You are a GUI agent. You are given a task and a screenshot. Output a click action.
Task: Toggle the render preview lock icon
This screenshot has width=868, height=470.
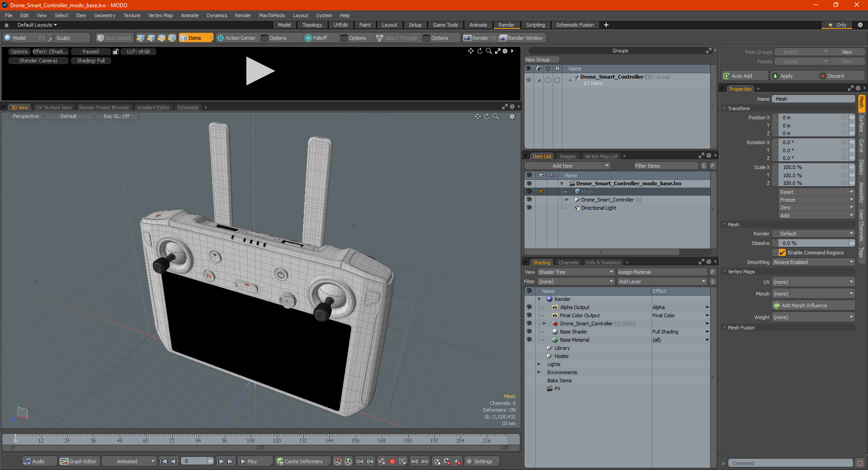pos(116,52)
